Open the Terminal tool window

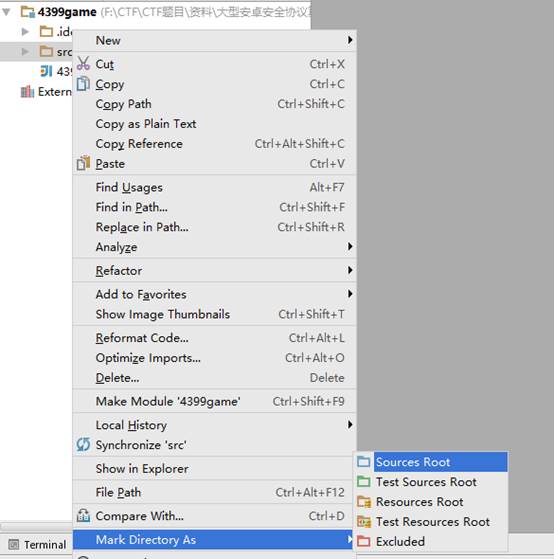[37, 545]
